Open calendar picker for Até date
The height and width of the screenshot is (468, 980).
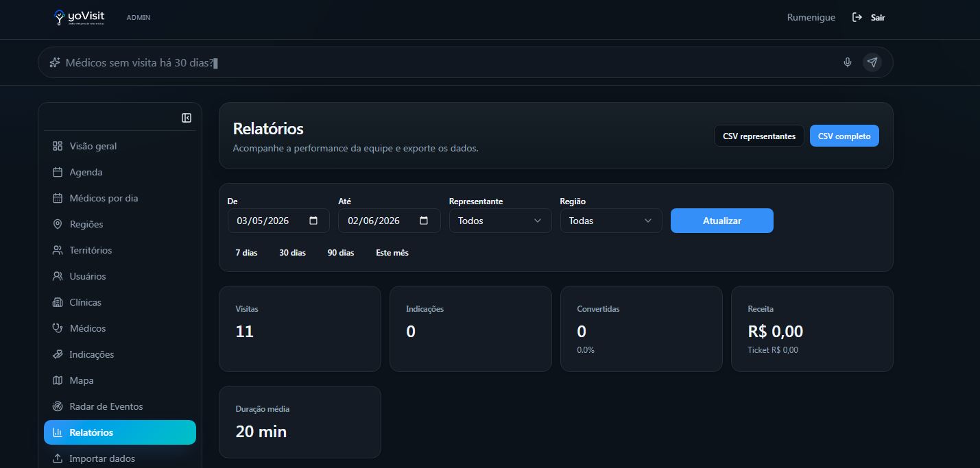pos(424,221)
